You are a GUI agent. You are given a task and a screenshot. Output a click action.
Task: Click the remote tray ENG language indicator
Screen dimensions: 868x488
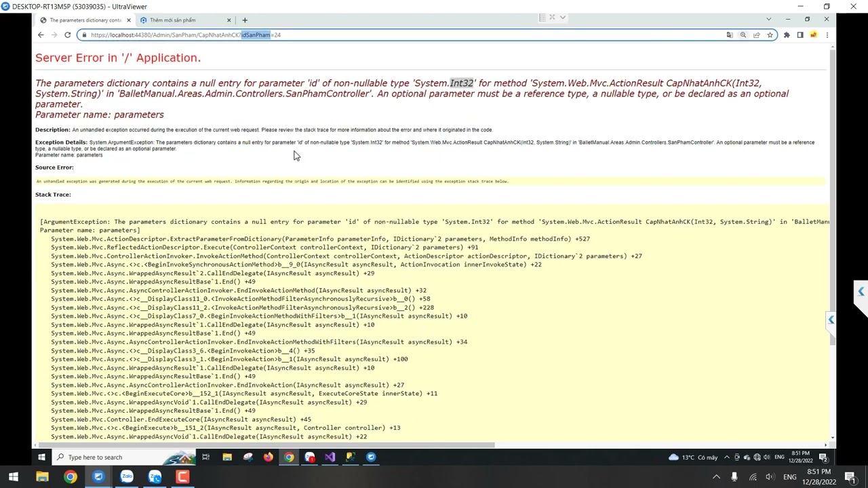point(779,457)
